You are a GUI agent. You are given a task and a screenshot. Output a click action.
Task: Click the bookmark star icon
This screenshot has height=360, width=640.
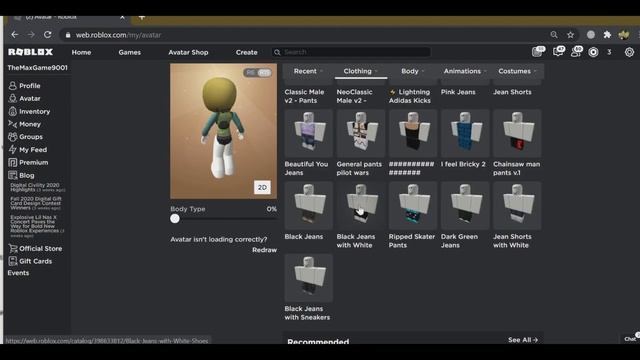coord(570,35)
